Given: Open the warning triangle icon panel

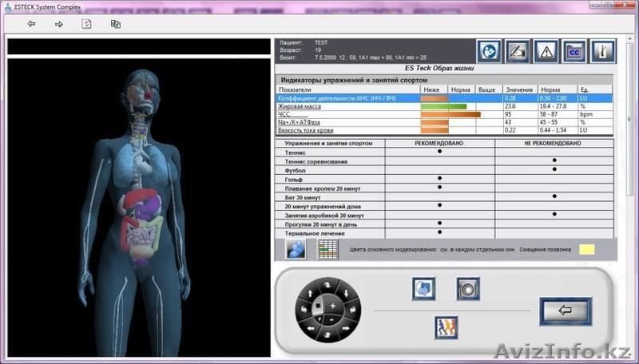Looking at the screenshot, I should pyautogui.click(x=546, y=51).
